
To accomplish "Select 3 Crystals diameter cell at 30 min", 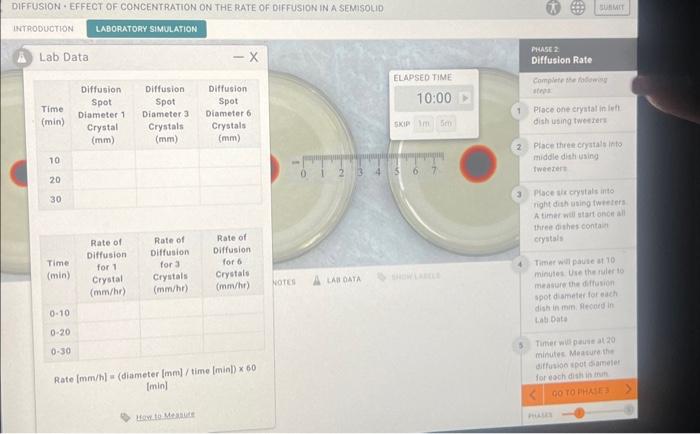I will (168, 197).
